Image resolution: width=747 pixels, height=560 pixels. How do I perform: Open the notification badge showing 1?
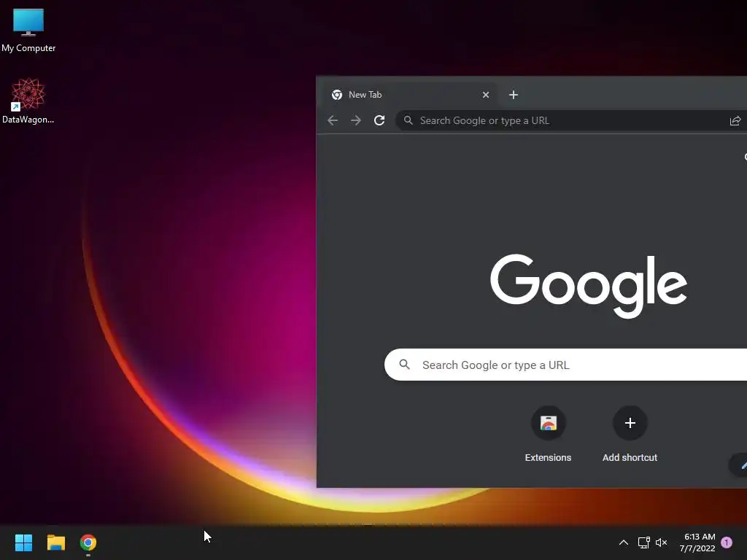pos(727,542)
